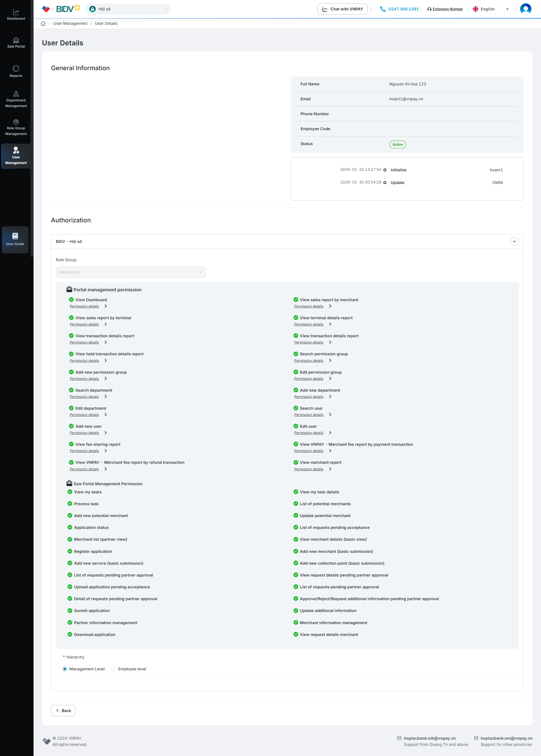
Task: Select the Management Level radio option
Action: pos(65,669)
